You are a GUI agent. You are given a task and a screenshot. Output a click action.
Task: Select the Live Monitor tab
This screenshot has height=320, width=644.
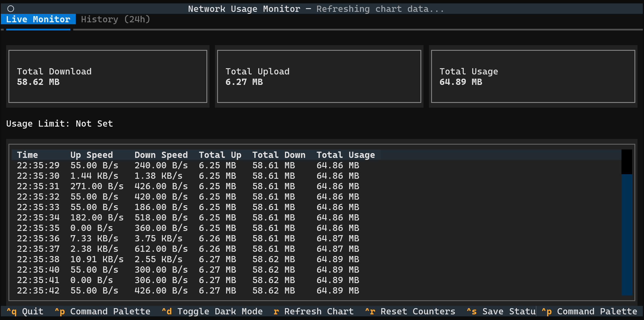click(x=38, y=19)
